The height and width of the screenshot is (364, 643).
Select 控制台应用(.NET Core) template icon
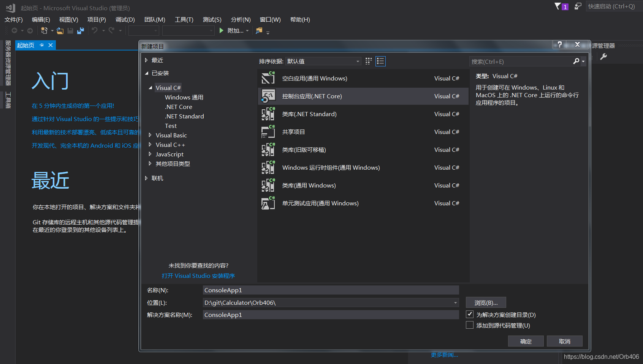tap(268, 96)
